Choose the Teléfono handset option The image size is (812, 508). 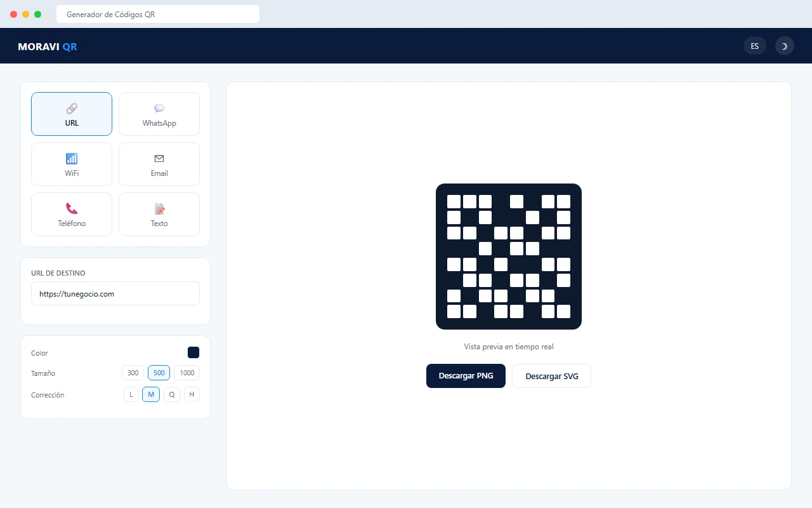pos(72,215)
